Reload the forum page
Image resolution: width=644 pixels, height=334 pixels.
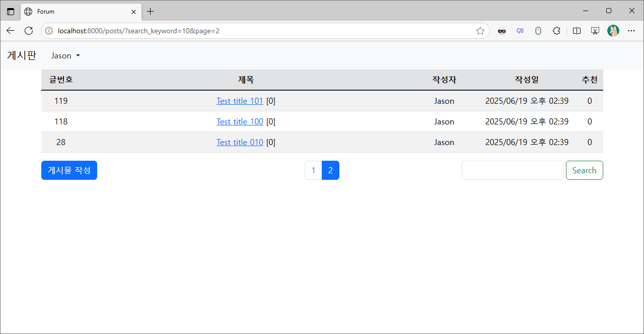point(29,31)
